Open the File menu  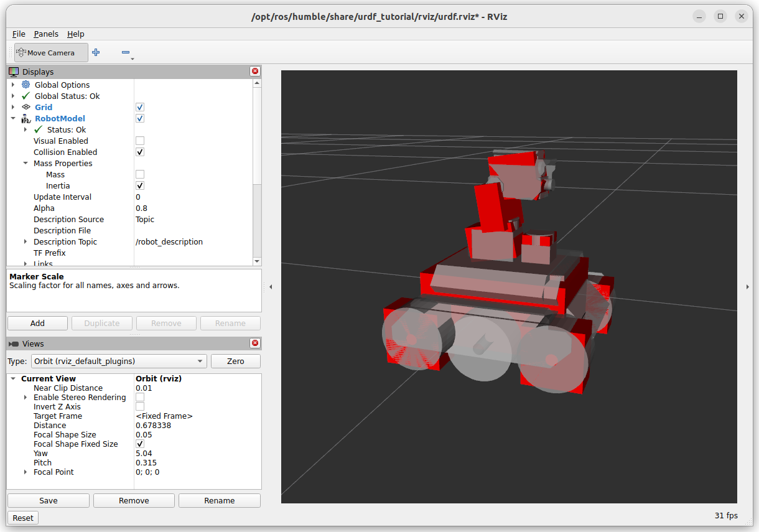click(19, 34)
